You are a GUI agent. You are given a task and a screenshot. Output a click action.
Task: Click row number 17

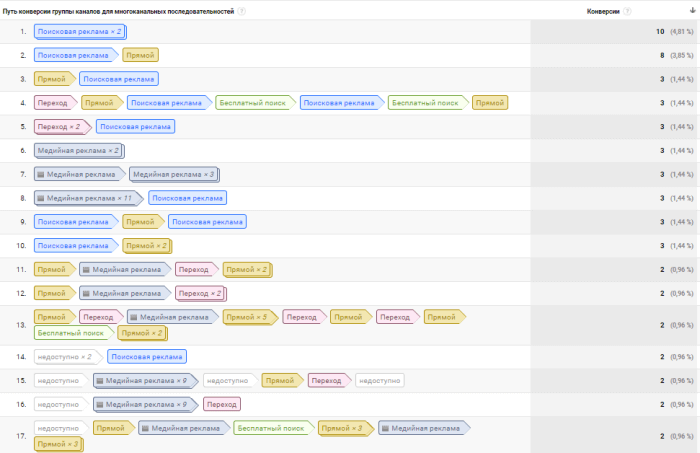tap(21, 436)
